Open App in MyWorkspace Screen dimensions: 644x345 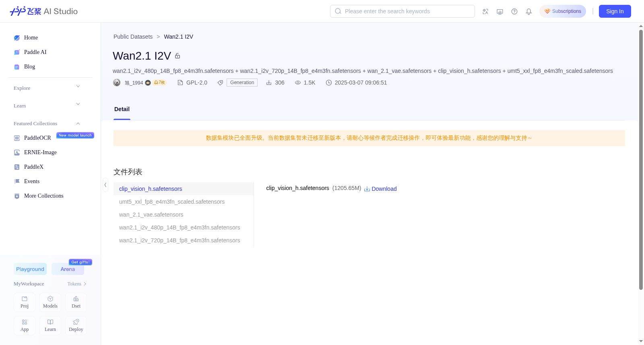[x=25, y=326]
